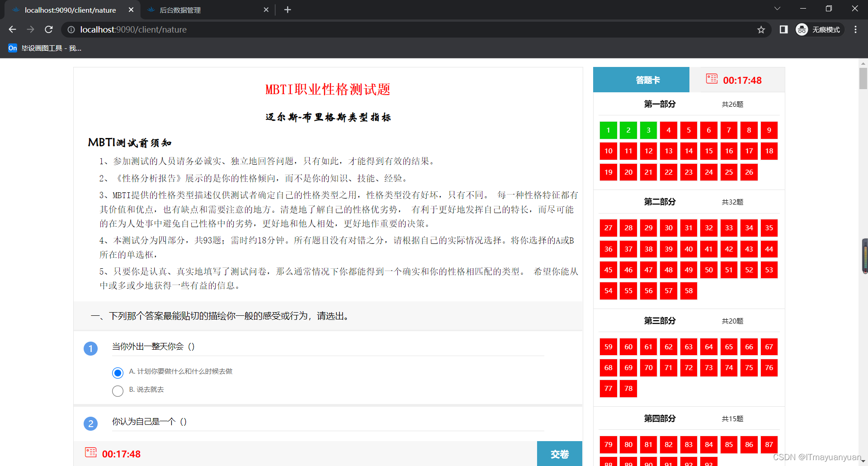
Task: Click the MBTI职业性格测试题 title
Action: click(x=328, y=90)
